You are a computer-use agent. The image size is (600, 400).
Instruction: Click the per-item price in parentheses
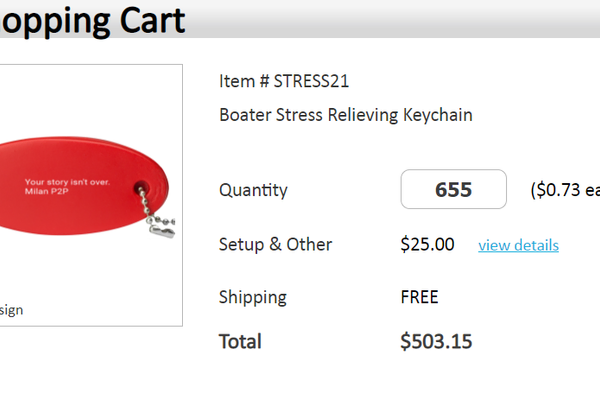(x=565, y=190)
